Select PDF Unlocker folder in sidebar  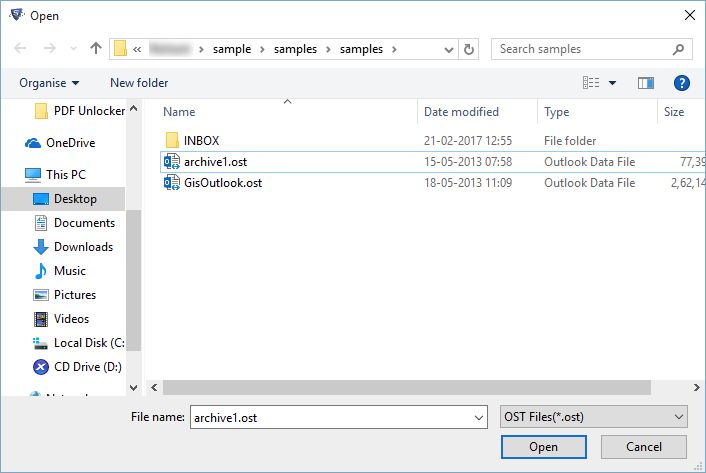click(x=79, y=111)
